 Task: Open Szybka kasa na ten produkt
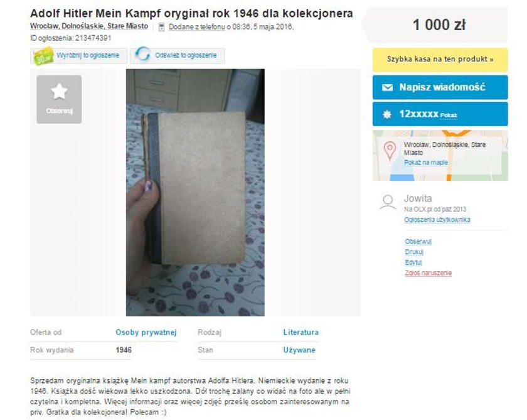click(440, 60)
